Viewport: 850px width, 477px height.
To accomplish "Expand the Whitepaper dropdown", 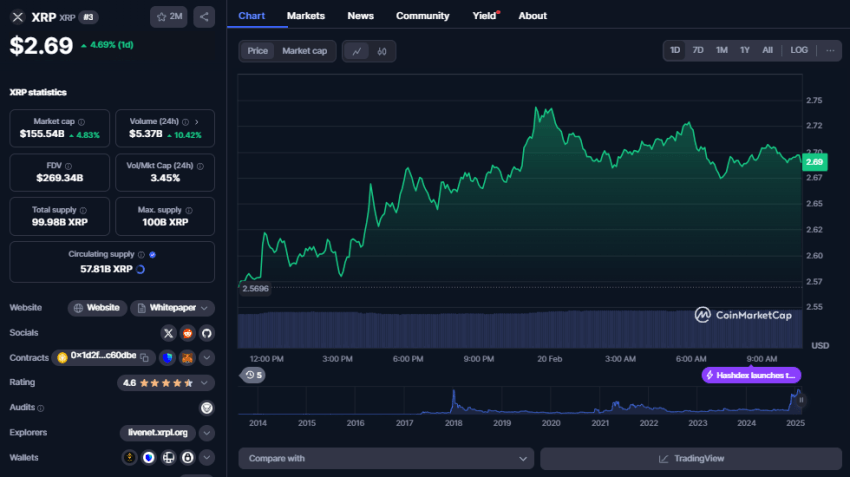I will pyautogui.click(x=207, y=308).
